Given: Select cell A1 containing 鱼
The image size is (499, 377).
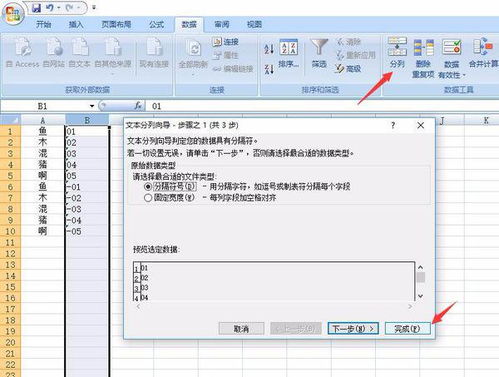Looking at the screenshot, I should click(x=43, y=131).
